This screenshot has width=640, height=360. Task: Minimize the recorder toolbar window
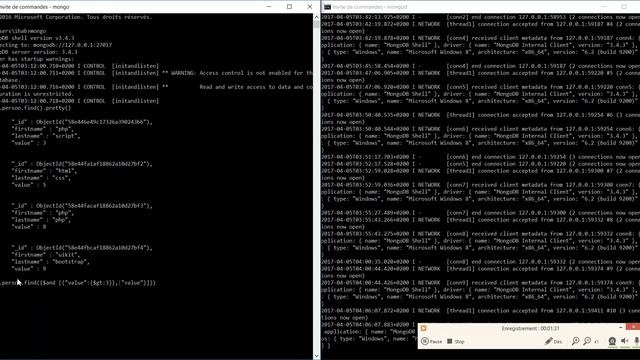pos(620,327)
